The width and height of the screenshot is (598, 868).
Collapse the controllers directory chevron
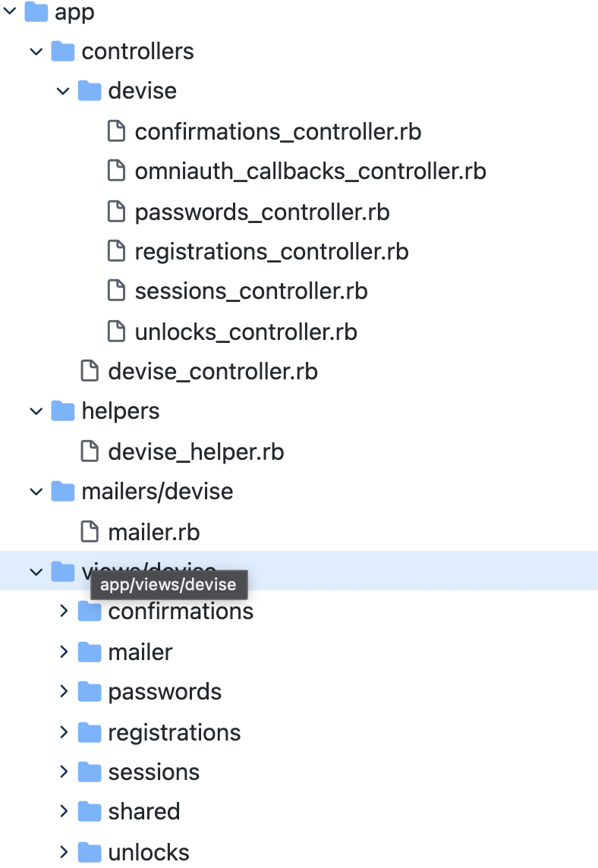[x=36, y=52]
